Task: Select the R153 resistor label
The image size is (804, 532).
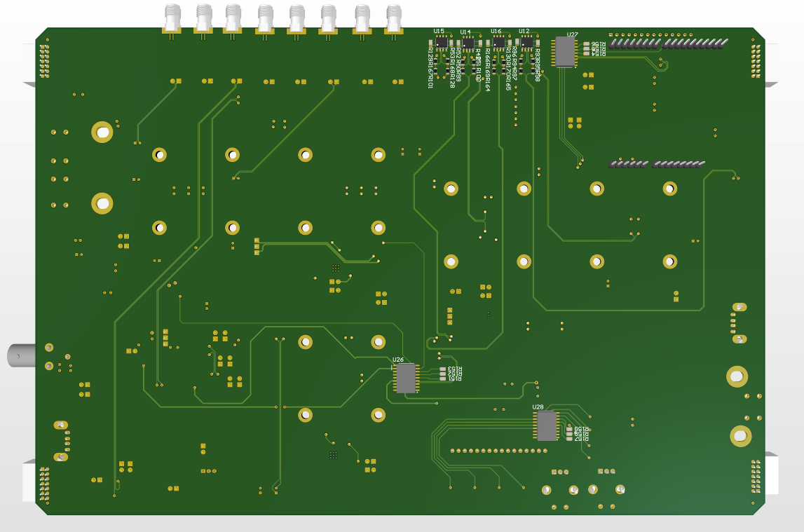Action: pyautogui.click(x=455, y=369)
